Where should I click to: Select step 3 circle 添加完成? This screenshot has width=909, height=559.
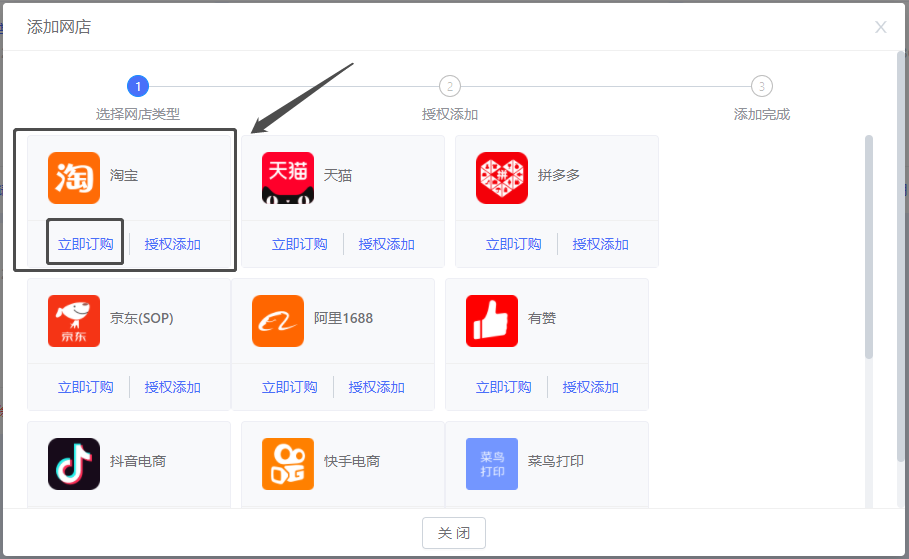(x=762, y=86)
